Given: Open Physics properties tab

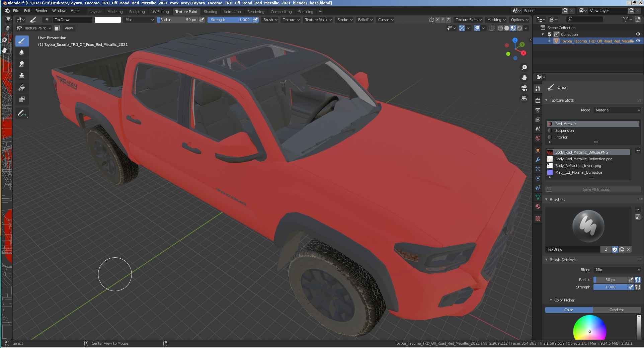Looking at the screenshot, I should pos(538,178).
